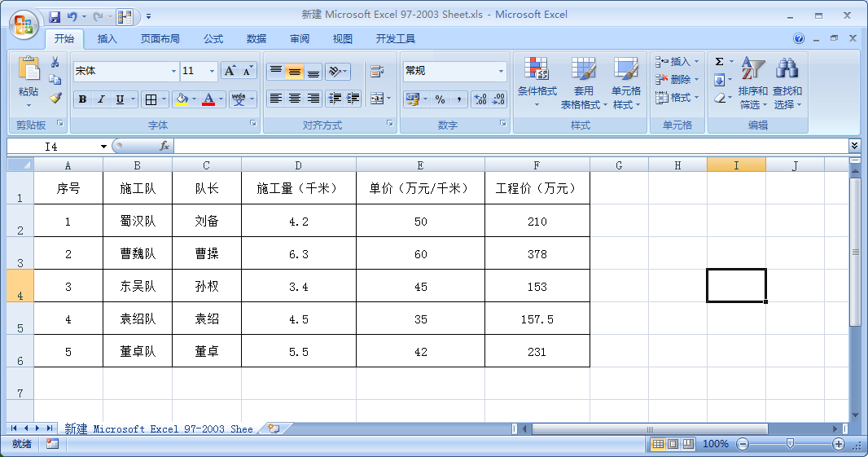Cut selection with scissors icon

click(x=55, y=62)
